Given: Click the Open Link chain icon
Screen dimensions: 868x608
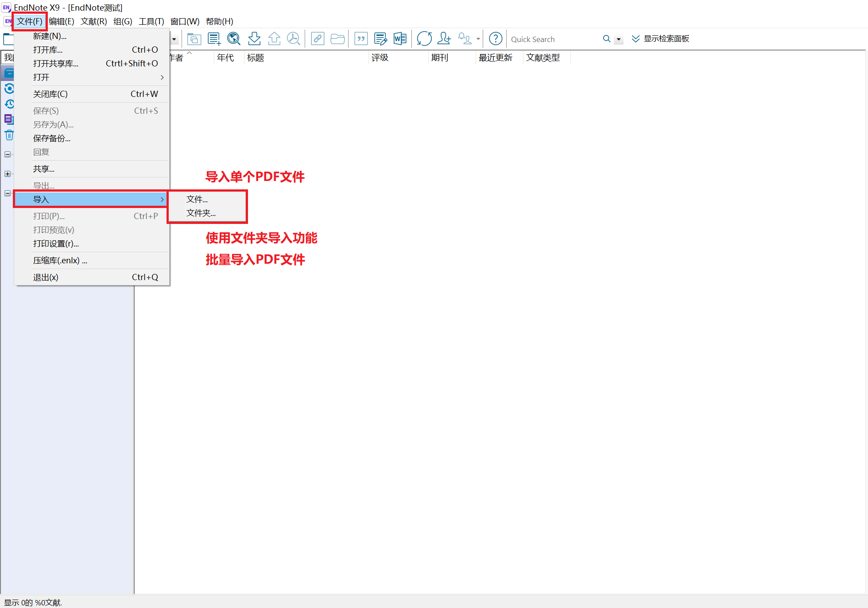Looking at the screenshot, I should [x=318, y=39].
